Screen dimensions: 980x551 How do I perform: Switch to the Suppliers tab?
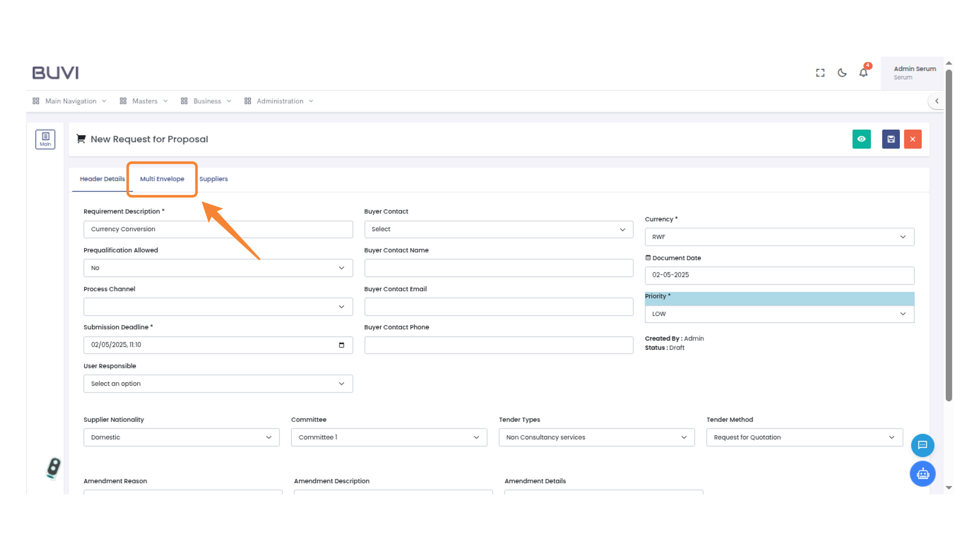coord(213,179)
